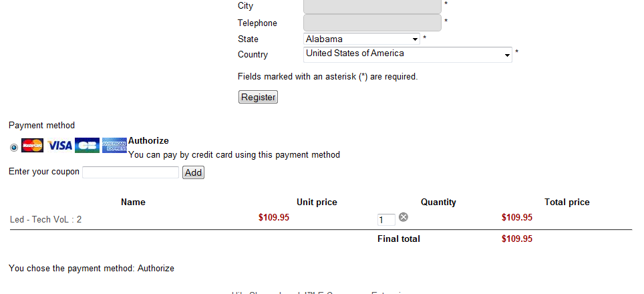This screenshot has height=294, width=644.
Task: Click the Unit price column header
Action: pyautogui.click(x=317, y=202)
